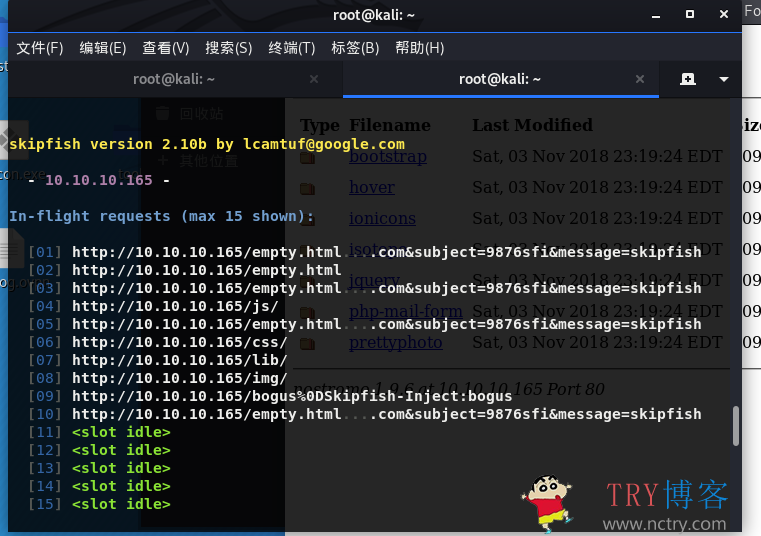Select the second root@kali tab

(x=499, y=79)
